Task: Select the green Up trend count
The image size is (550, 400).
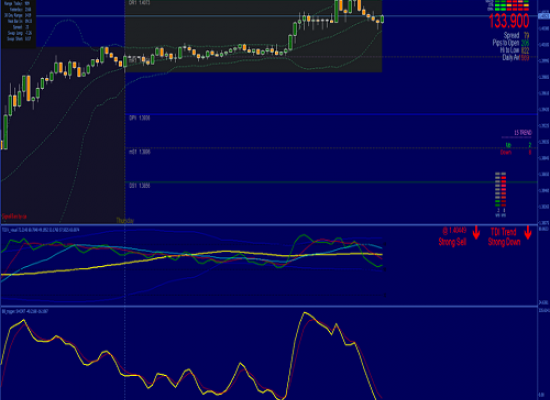Action: point(530,145)
